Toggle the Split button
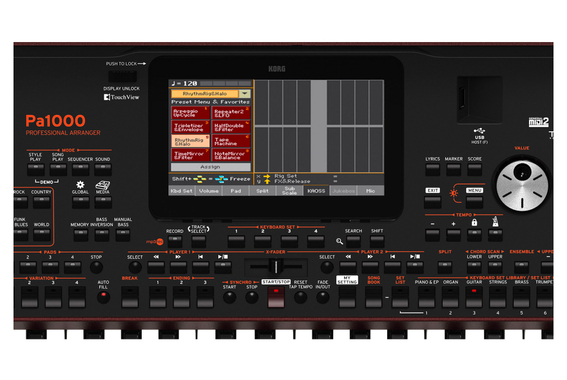567x380 pixels. [x=445, y=268]
